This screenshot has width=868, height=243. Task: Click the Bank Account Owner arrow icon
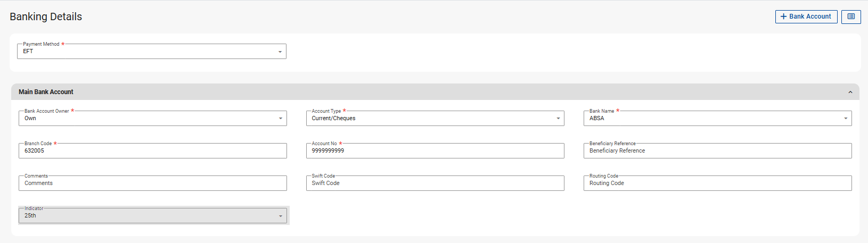281,119
